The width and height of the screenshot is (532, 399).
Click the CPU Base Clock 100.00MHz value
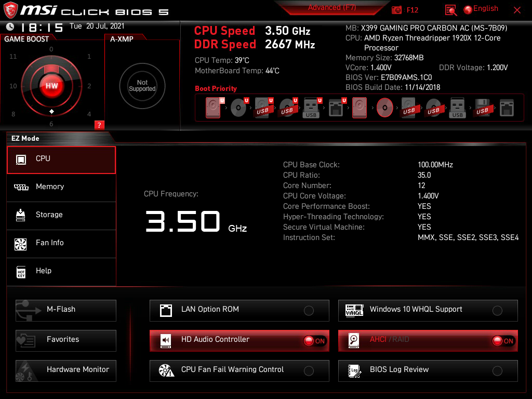click(435, 165)
